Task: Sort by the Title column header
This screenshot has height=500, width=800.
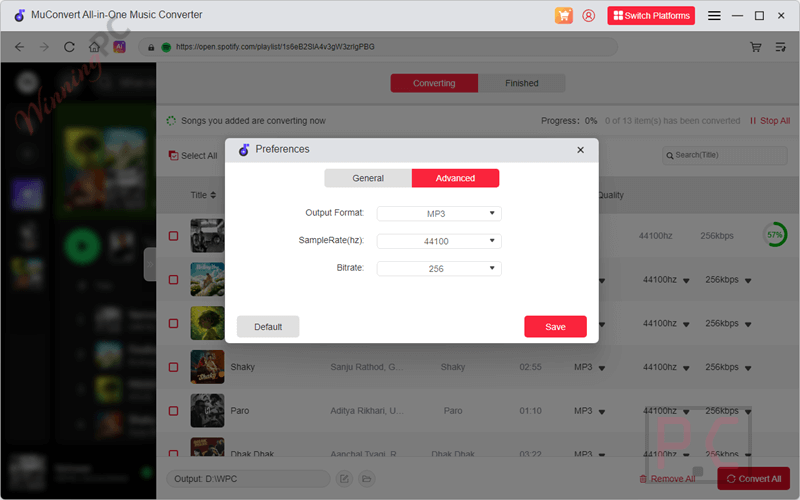Action: [203, 195]
